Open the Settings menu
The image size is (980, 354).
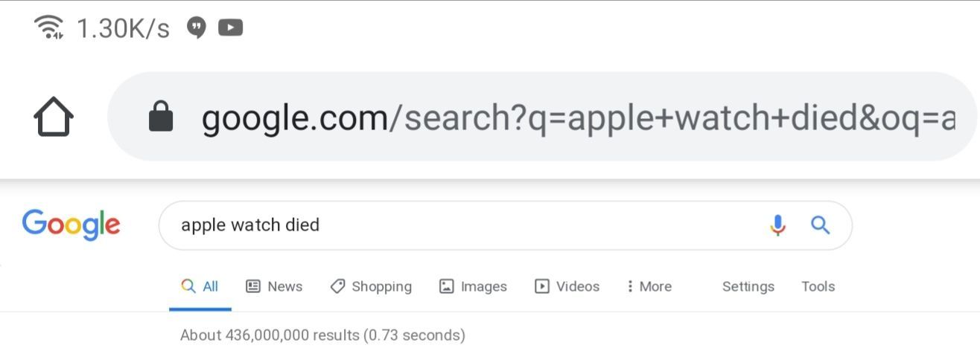point(748,286)
